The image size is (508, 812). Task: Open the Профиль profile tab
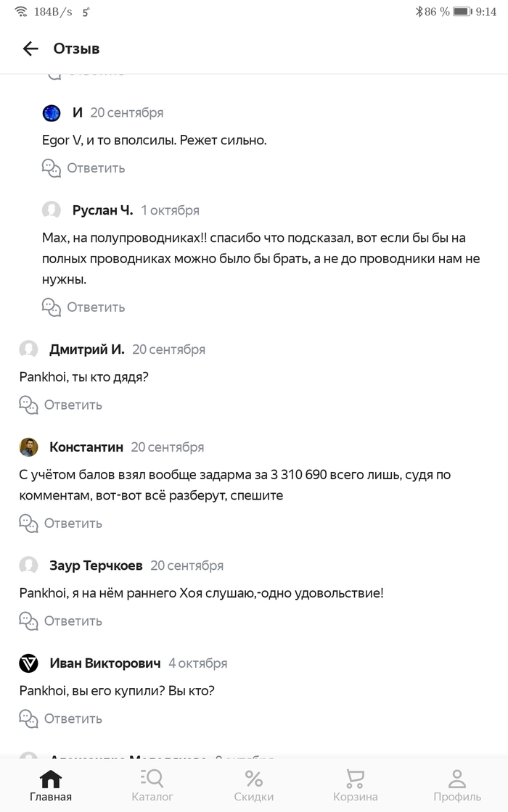click(457, 785)
